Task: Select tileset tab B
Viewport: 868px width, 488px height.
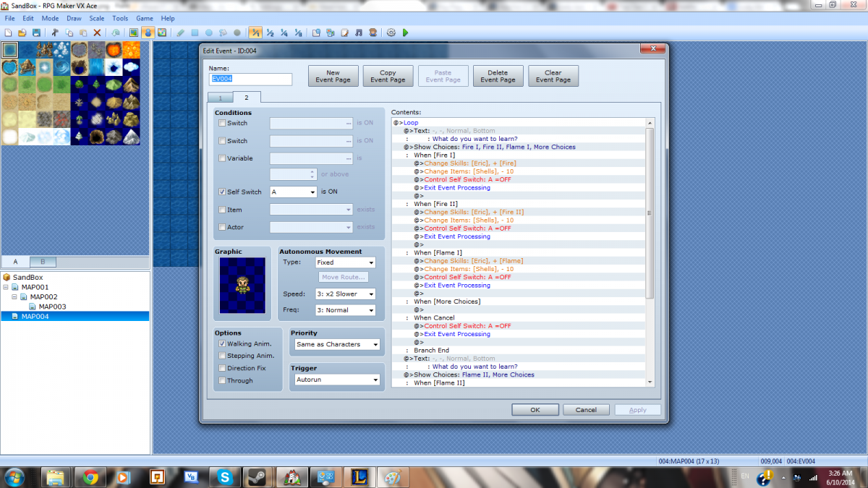Action: pos(42,262)
